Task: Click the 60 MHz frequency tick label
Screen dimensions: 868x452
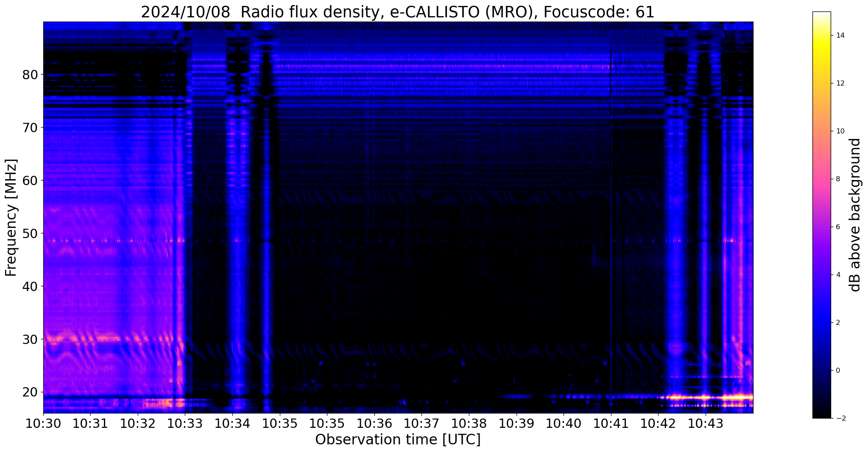Action: (x=31, y=180)
